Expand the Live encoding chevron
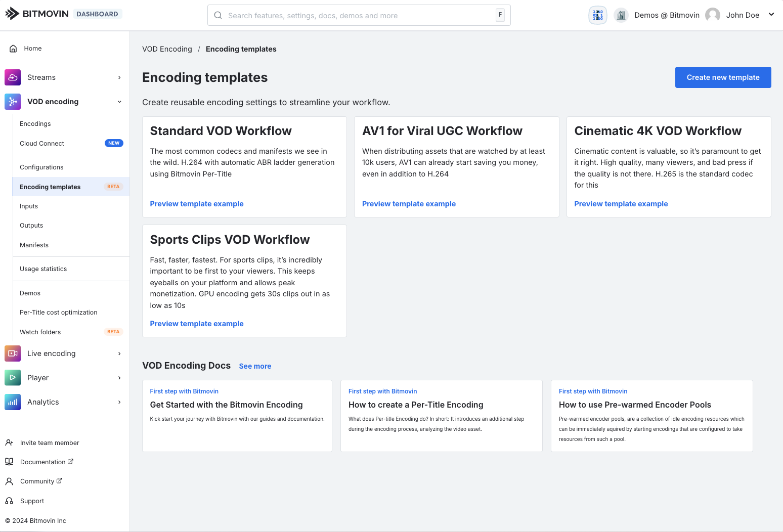 (x=119, y=353)
